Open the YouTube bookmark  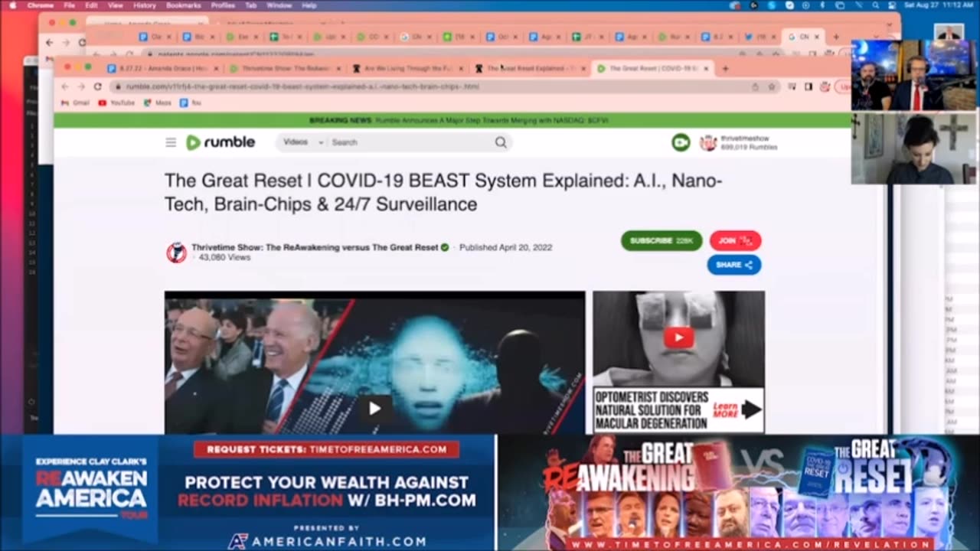(x=116, y=103)
